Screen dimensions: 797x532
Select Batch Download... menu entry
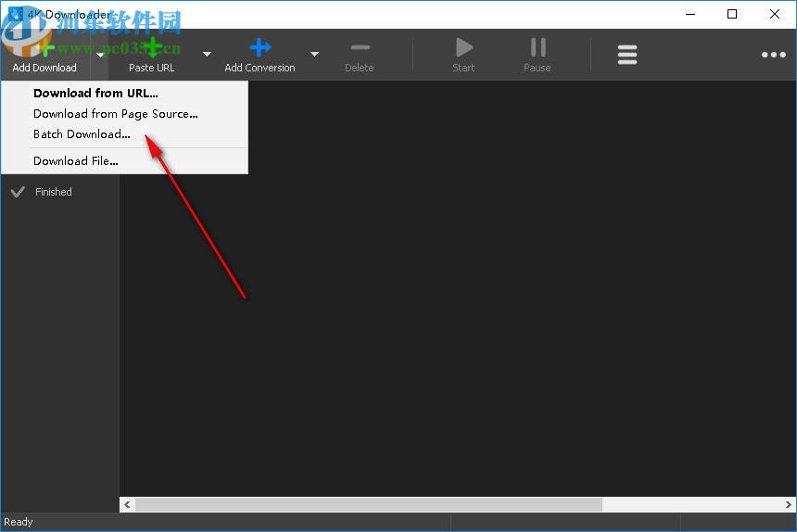pos(124,134)
